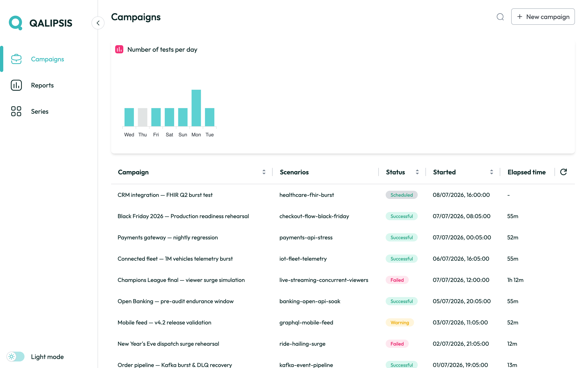Open Mobile feed — v4.2 release validation

point(164,322)
